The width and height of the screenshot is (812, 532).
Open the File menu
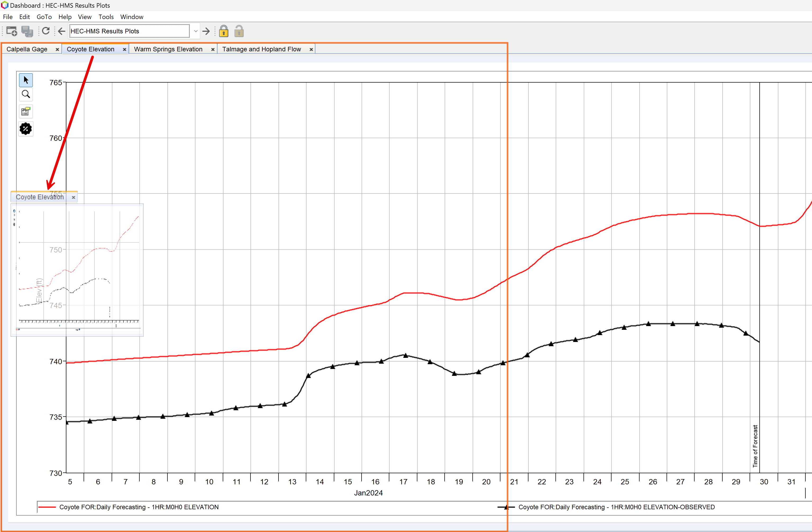(8, 17)
